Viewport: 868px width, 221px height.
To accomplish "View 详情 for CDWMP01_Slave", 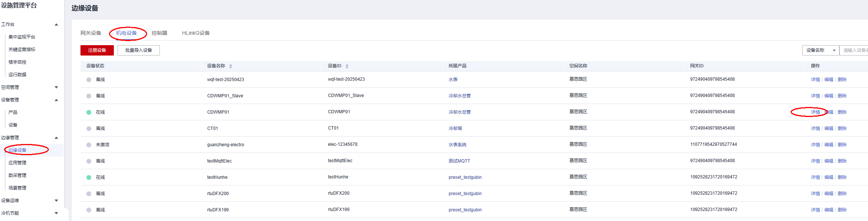I will [815, 96].
